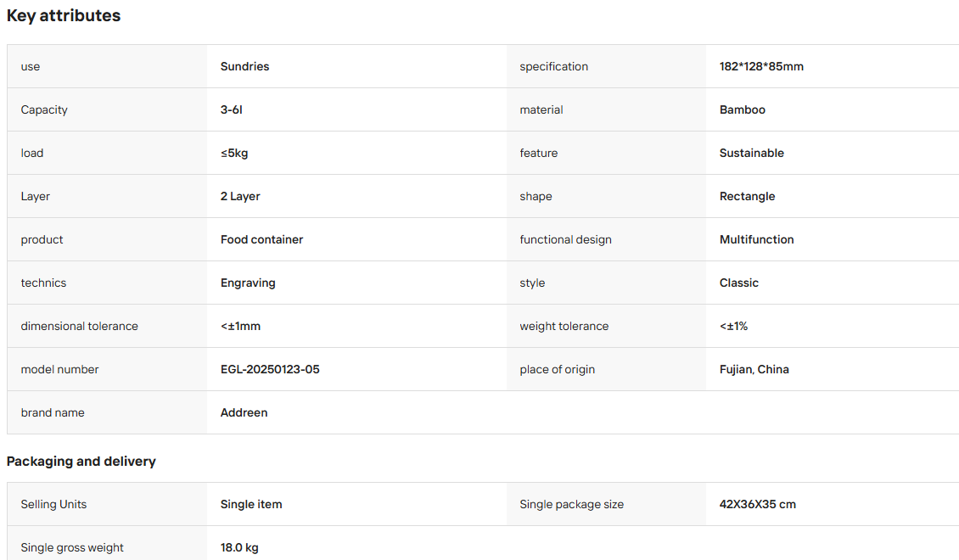The height and width of the screenshot is (560, 959).
Task: Click the Fujian, China origin value
Action: tap(754, 370)
